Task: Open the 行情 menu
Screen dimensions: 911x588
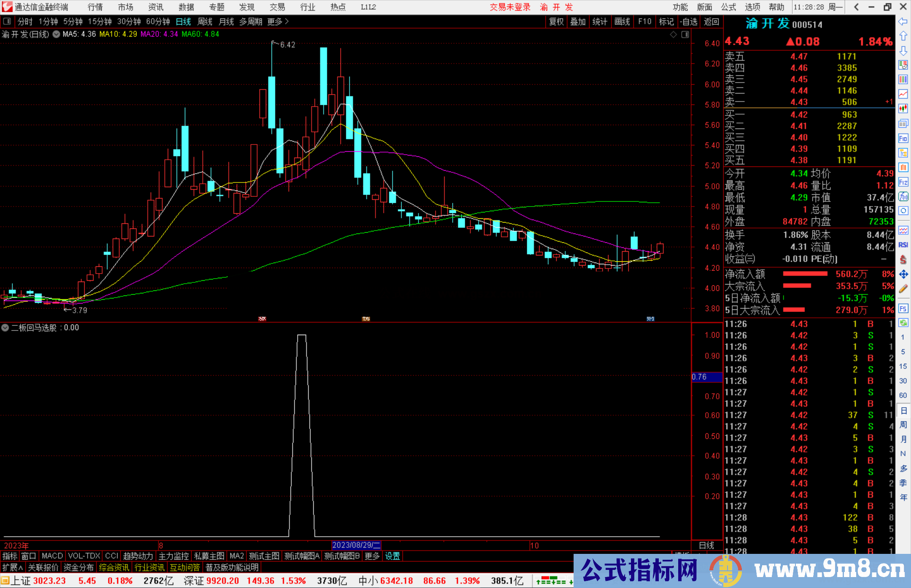Action: click(95, 7)
